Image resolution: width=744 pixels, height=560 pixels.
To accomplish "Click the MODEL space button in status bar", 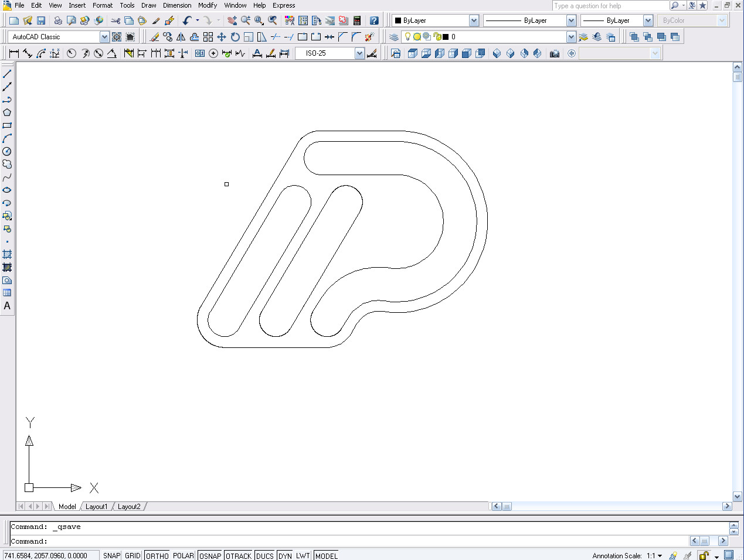I will point(327,555).
